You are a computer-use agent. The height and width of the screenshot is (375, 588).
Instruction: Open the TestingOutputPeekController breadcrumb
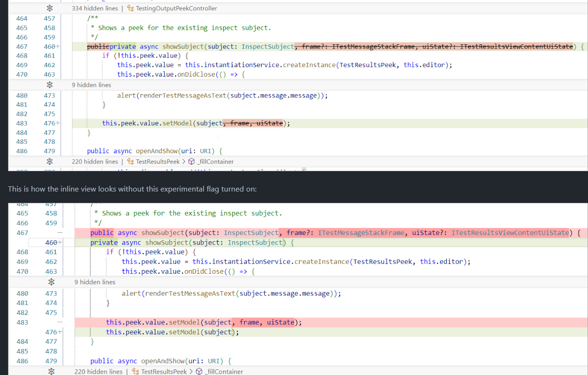(176, 9)
